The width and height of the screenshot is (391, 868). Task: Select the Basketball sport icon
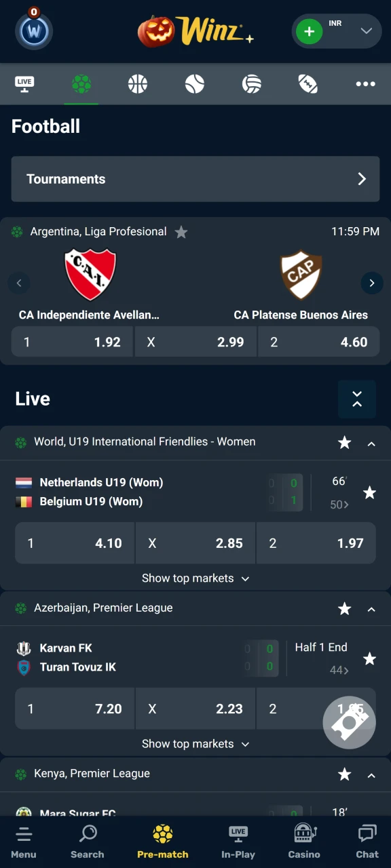(x=138, y=83)
